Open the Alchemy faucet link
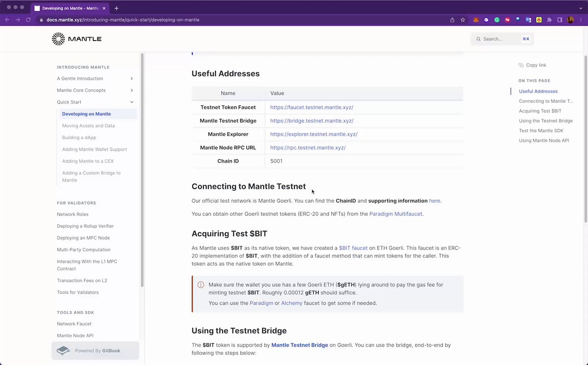 (x=292, y=303)
